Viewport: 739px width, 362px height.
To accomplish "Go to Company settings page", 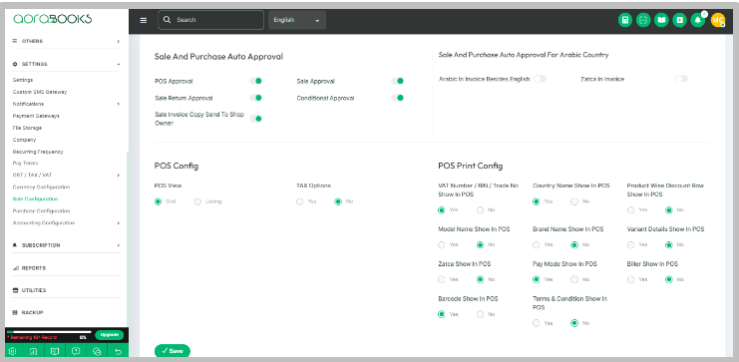I will pos(24,140).
